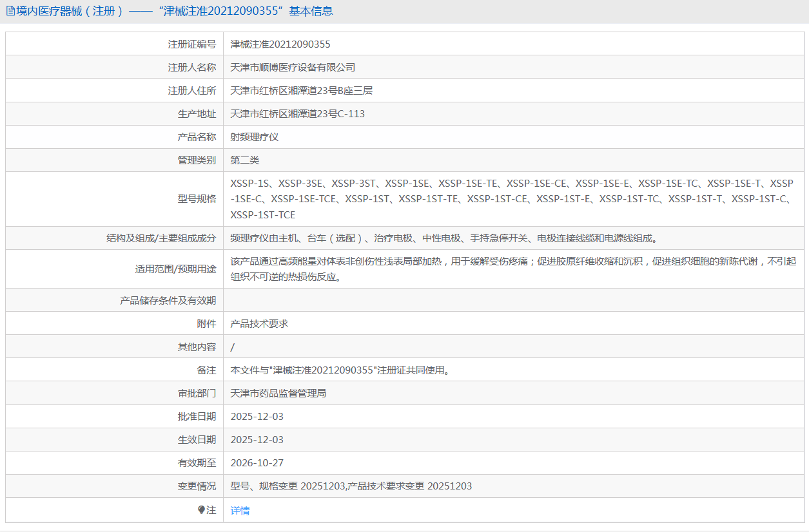The height and width of the screenshot is (532, 809).
Task: Select the model list starting XSSP-1S
Action: [512, 198]
